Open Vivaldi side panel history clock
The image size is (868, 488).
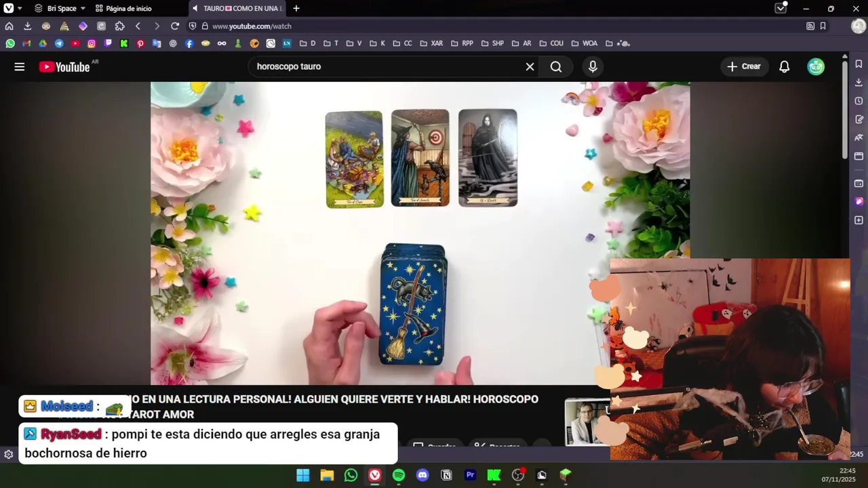click(859, 101)
